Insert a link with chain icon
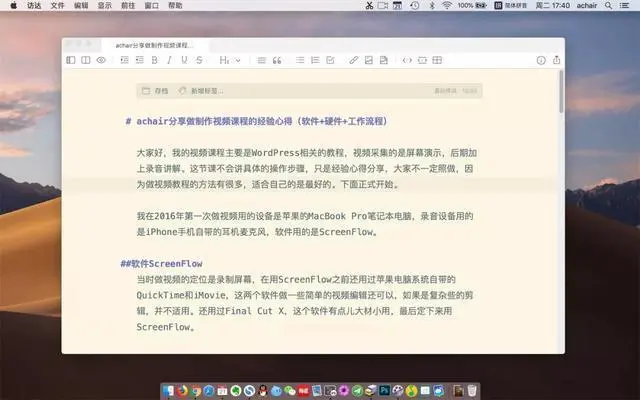 353,60
